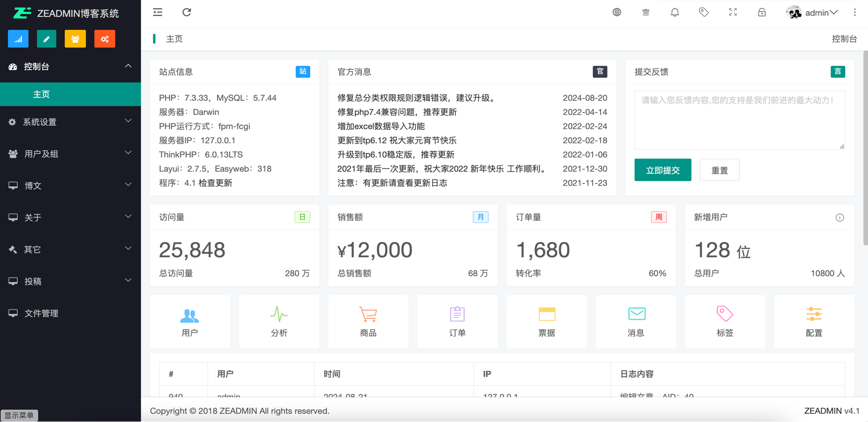Click the admin avatar image

click(794, 12)
